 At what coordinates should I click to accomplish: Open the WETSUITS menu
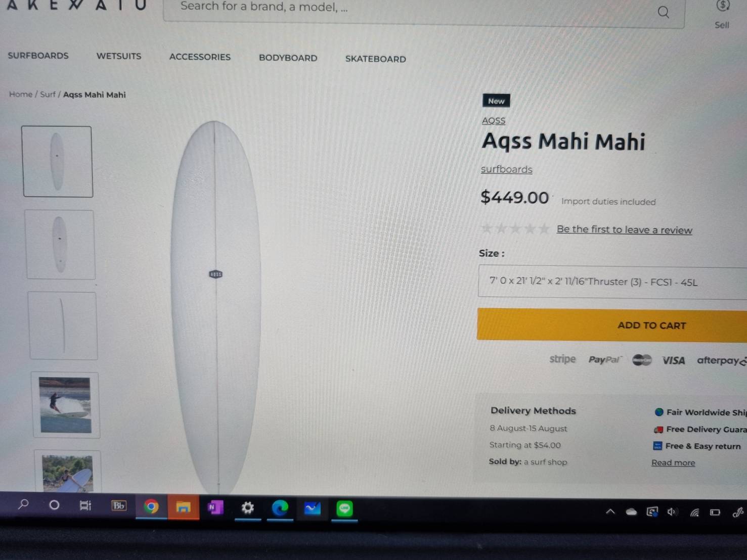click(119, 56)
